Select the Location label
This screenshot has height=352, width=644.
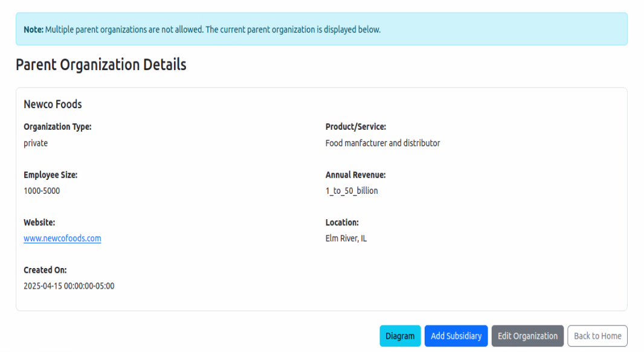342,222
